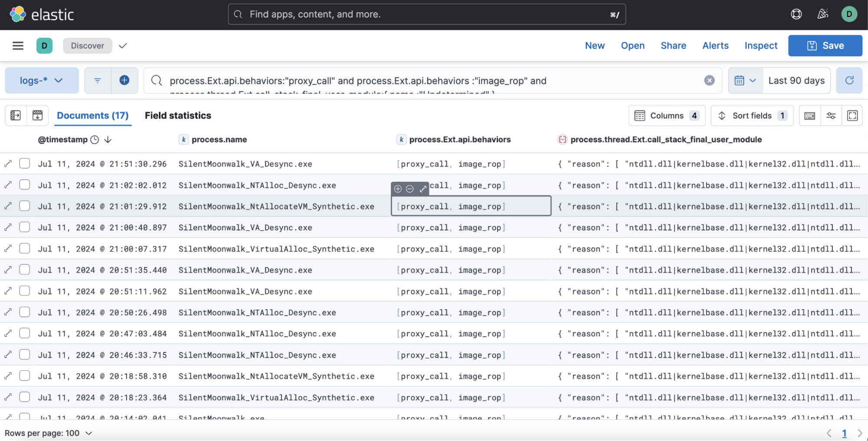
Task: Open the hamburger navigation menu
Action: point(18,46)
